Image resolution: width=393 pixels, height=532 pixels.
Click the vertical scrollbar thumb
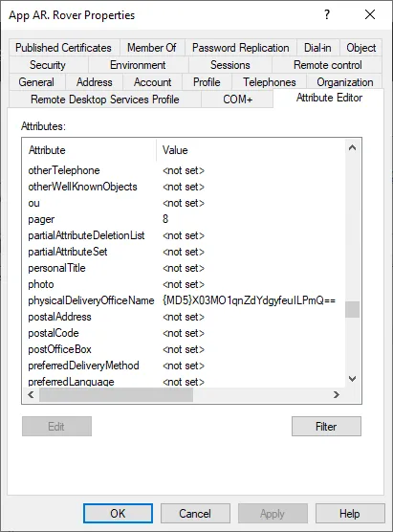(352, 309)
